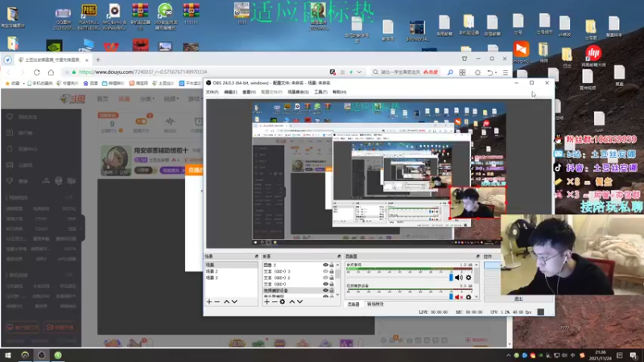Image resolution: width=644 pixels, height=362 pixels.
Task: Click the 退出 button in OBS controls
Action: 518,298
